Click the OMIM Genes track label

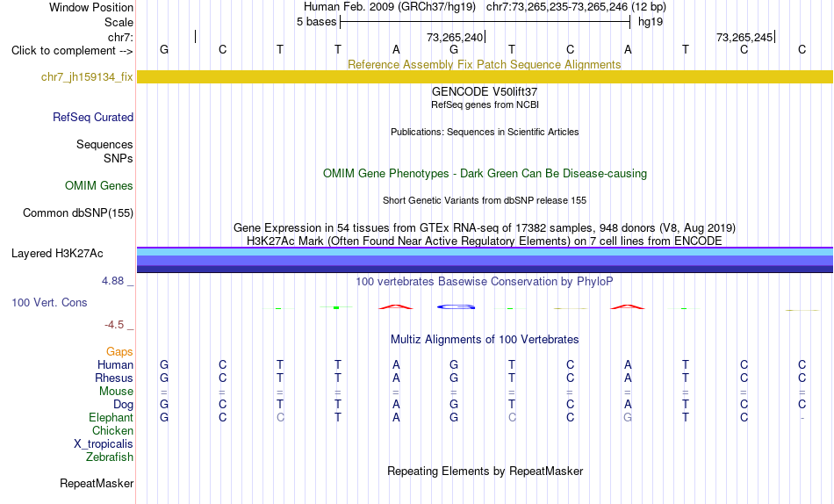coord(99,186)
